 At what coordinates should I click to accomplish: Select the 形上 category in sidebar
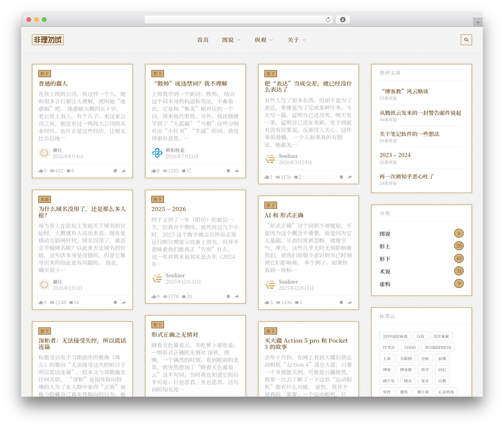click(x=385, y=247)
